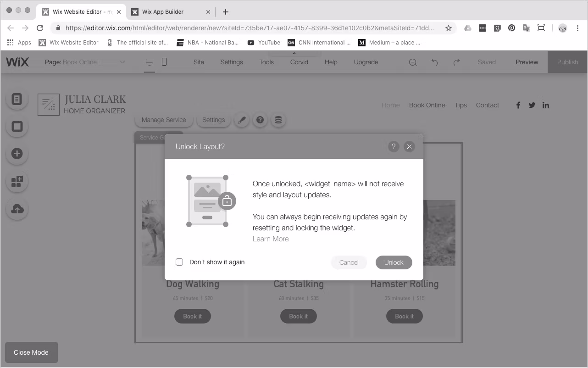Go back in browser history
The height and width of the screenshot is (368, 588).
[11, 28]
